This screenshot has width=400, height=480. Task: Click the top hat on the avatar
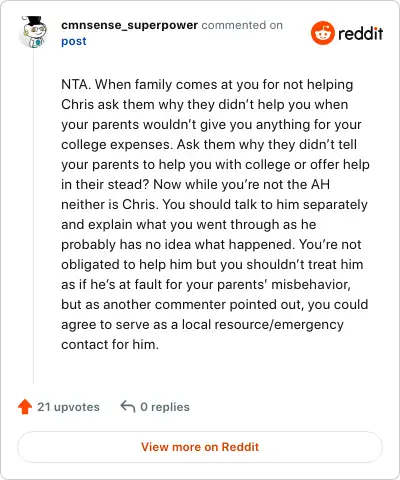(34, 21)
